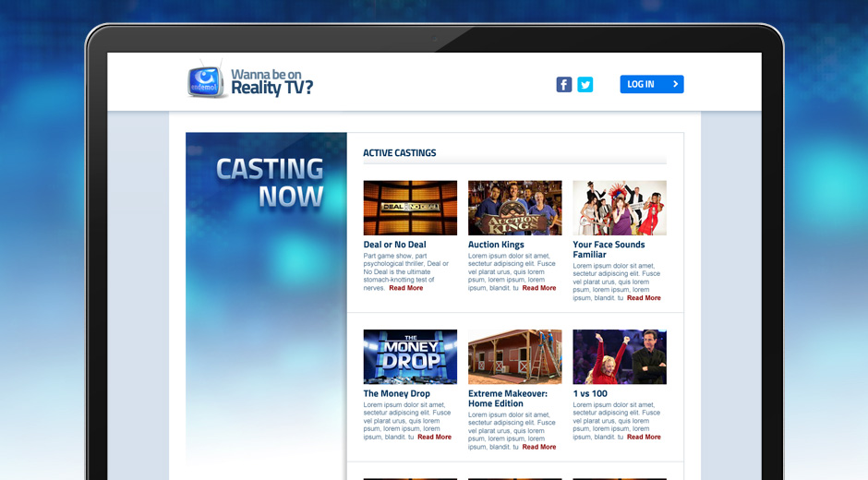Click the Deal or No Deal title
This screenshot has height=480, width=868.
pos(394,245)
